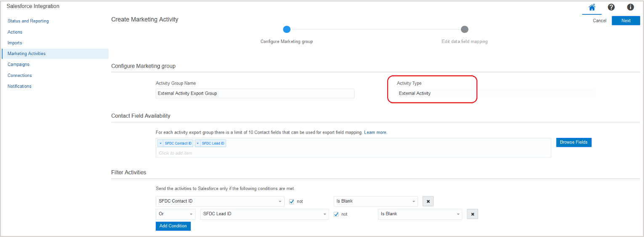Screen dimensions: 644x237
Task: Open the SFDC Contact ID field dropdown
Action: tap(220, 201)
